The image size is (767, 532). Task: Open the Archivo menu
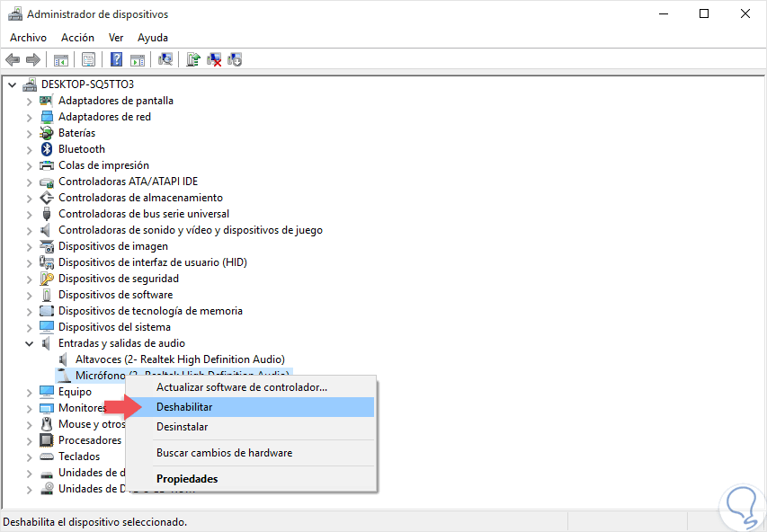29,38
